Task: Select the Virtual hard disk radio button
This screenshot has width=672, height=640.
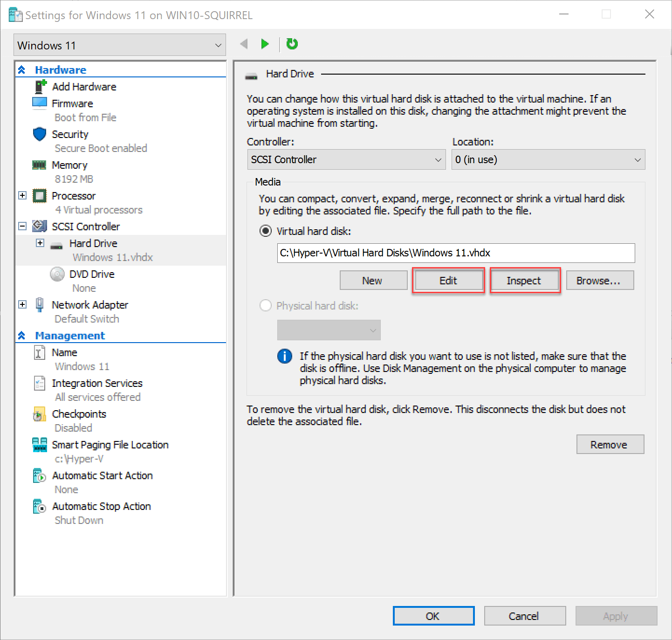Action: pos(265,231)
